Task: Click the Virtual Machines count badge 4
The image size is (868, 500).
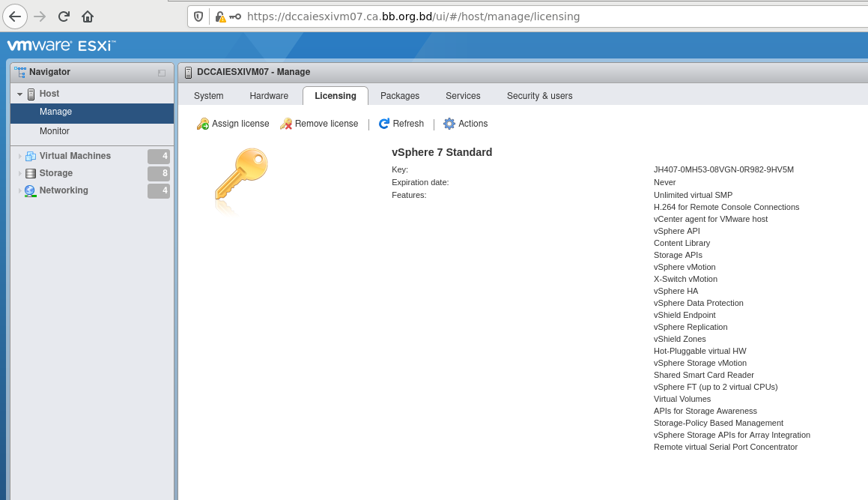Action: click(x=158, y=157)
